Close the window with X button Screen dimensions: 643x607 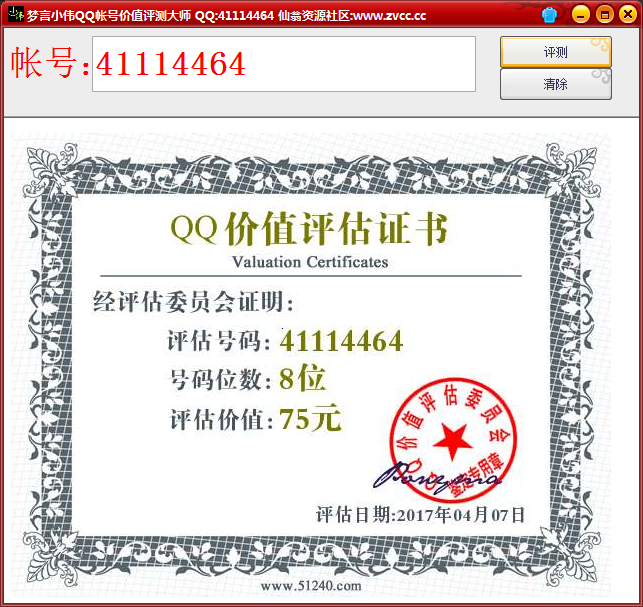click(628, 15)
